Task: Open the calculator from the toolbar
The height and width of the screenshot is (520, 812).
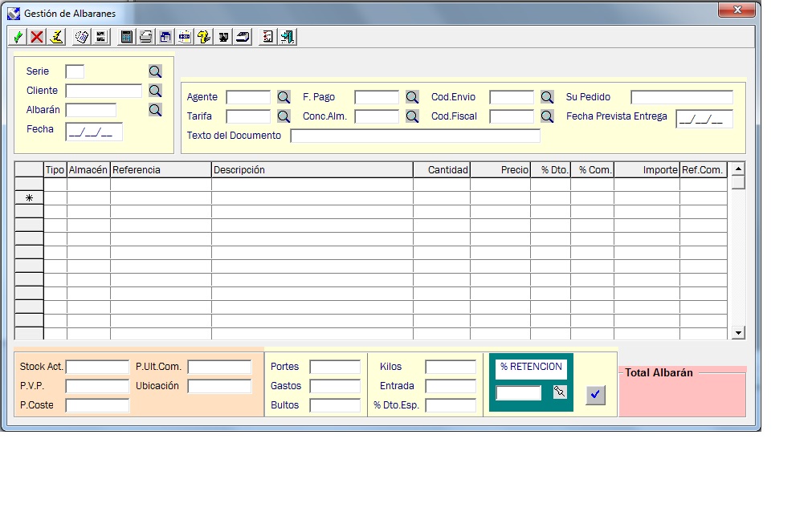Action: [126, 37]
